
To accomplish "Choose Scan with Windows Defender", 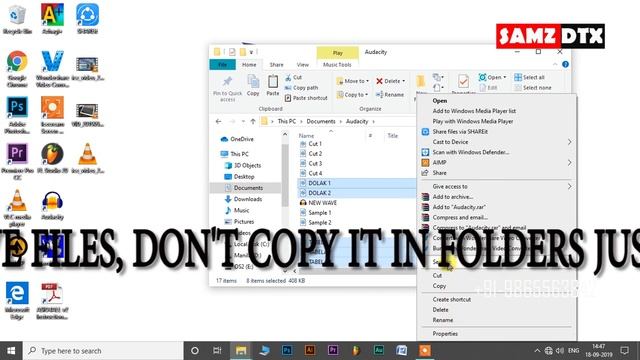I will pyautogui.click(x=471, y=152).
